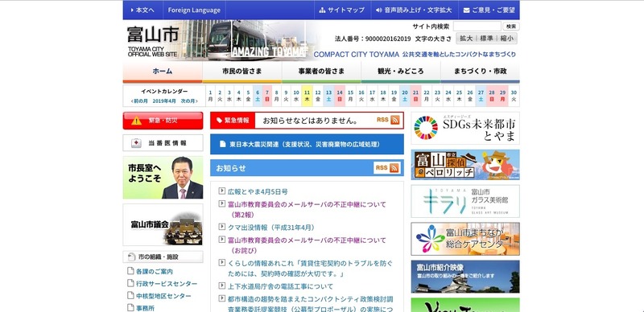Open 富山探偵ペロリッチ banner

(465, 165)
